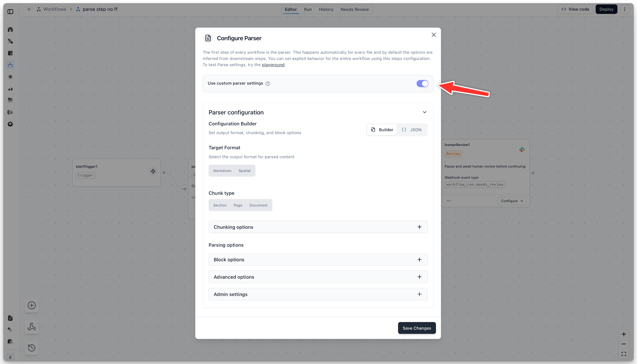Click the add node plus-circle icon

[32, 305]
